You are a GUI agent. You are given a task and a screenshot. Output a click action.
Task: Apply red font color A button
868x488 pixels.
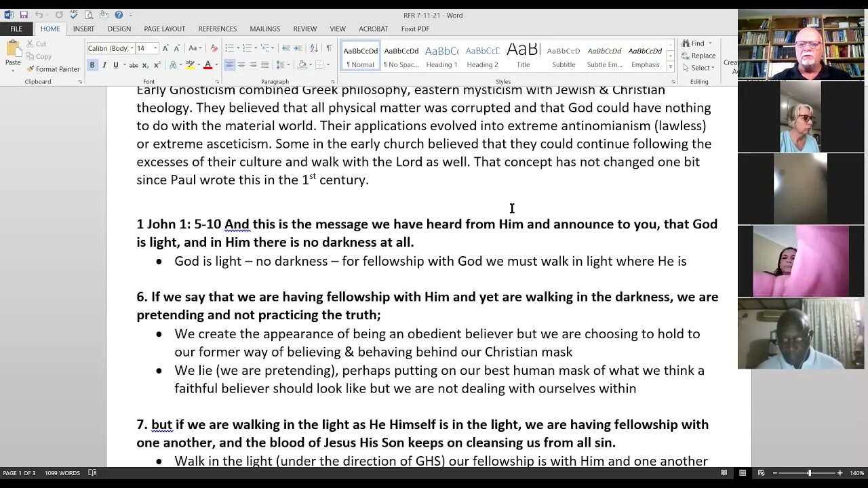(x=208, y=65)
